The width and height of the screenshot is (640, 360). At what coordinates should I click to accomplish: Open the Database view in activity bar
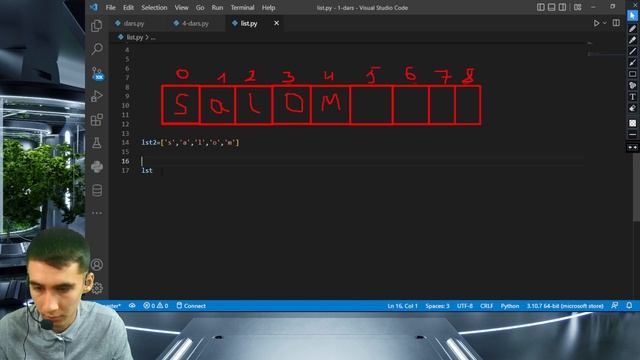pos(97,190)
